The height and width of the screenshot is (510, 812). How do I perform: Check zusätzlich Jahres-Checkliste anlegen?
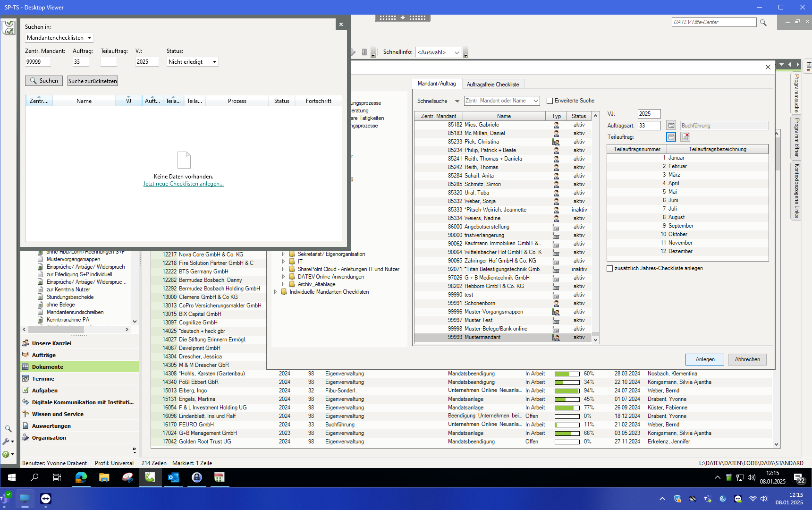610,268
